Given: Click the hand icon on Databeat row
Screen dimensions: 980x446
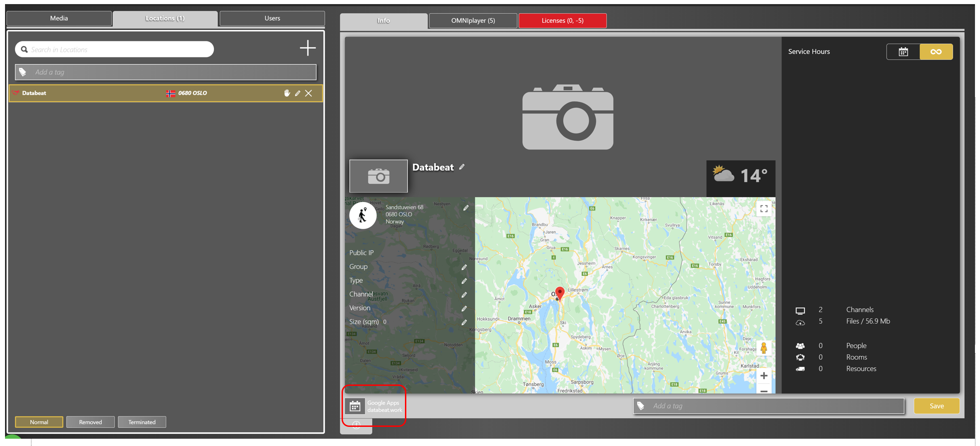Looking at the screenshot, I should (287, 93).
